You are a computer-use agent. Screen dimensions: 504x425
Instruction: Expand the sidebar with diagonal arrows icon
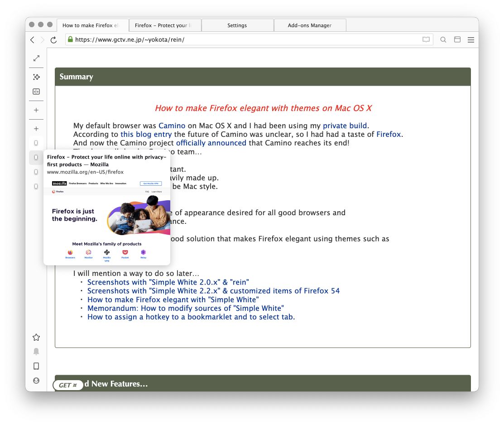[x=36, y=58]
